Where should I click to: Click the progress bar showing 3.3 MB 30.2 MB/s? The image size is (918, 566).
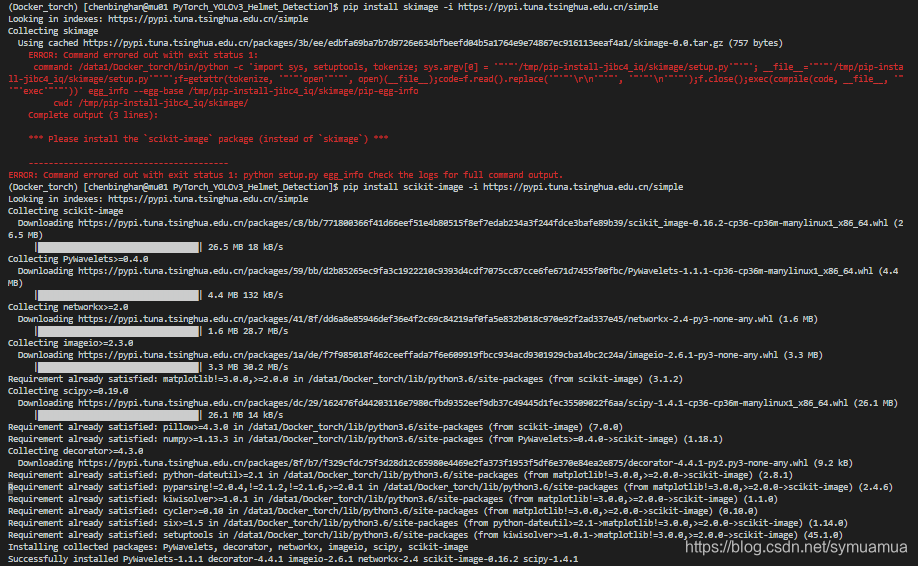pyautogui.click(x=118, y=367)
